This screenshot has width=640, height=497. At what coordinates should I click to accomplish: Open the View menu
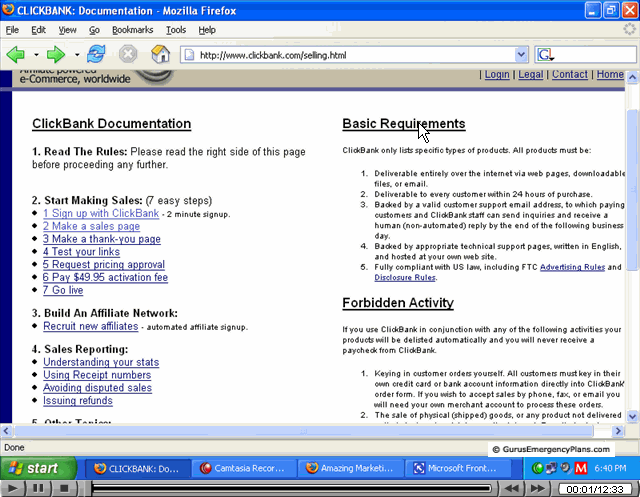[x=67, y=30]
